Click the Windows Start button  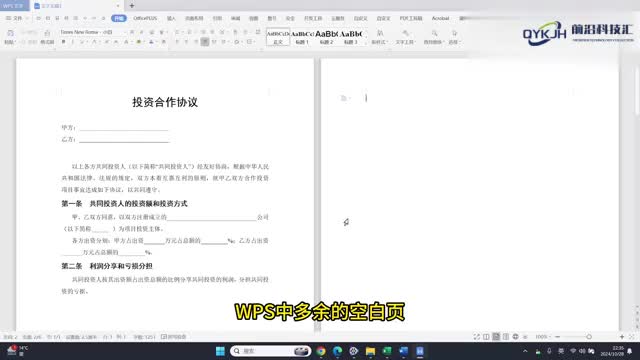(x=220, y=351)
